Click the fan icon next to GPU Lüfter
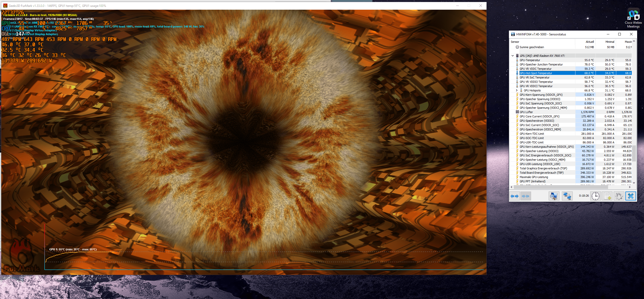Image resolution: width=644 pixels, height=299 pixels. click(517, 112)
